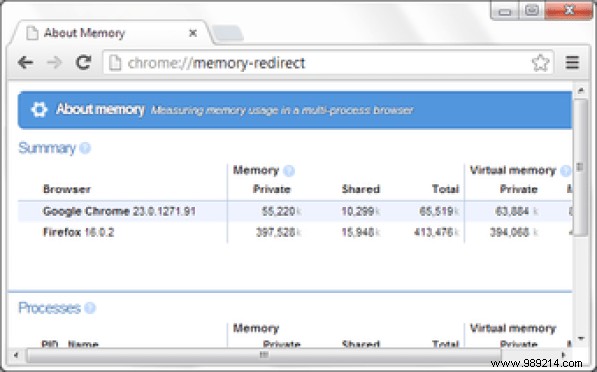Click the vertical scrollbar down arrow

tap(581, 338)
